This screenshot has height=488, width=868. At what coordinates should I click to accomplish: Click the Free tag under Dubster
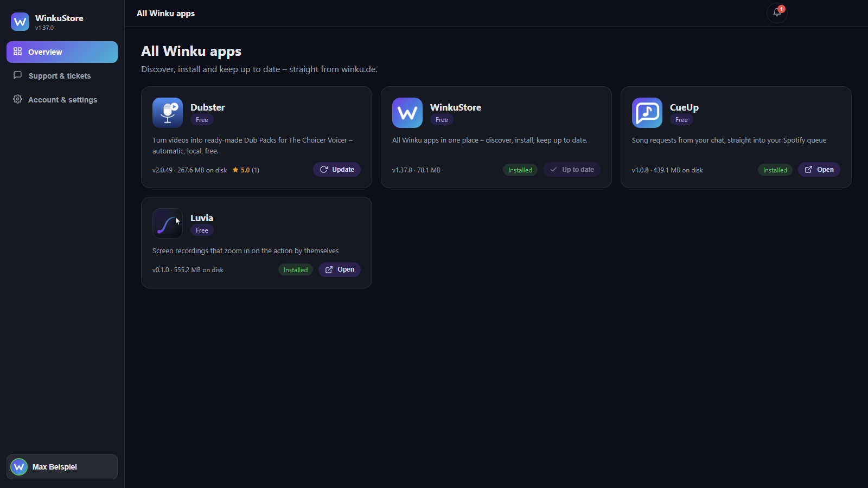202,120
